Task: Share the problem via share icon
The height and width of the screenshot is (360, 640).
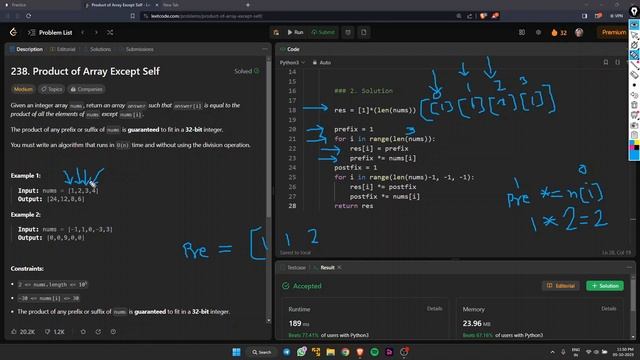Action: click(x=98, y=332)
